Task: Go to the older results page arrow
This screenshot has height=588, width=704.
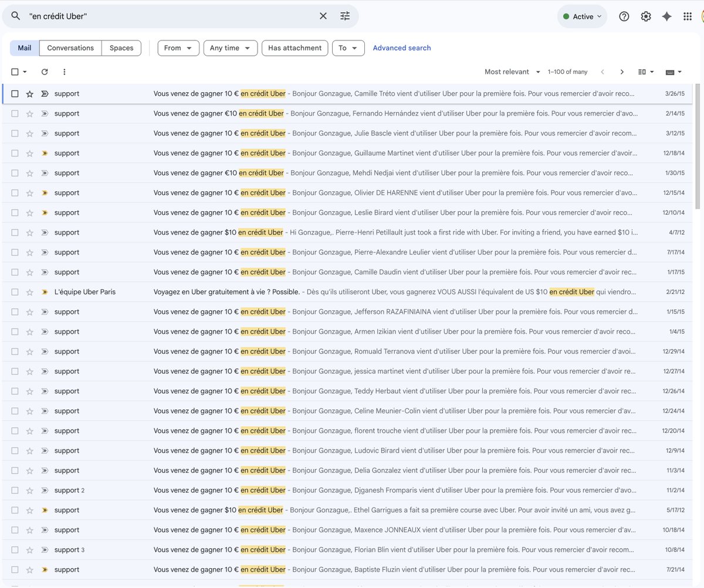Action: click(x=622, y=72)
